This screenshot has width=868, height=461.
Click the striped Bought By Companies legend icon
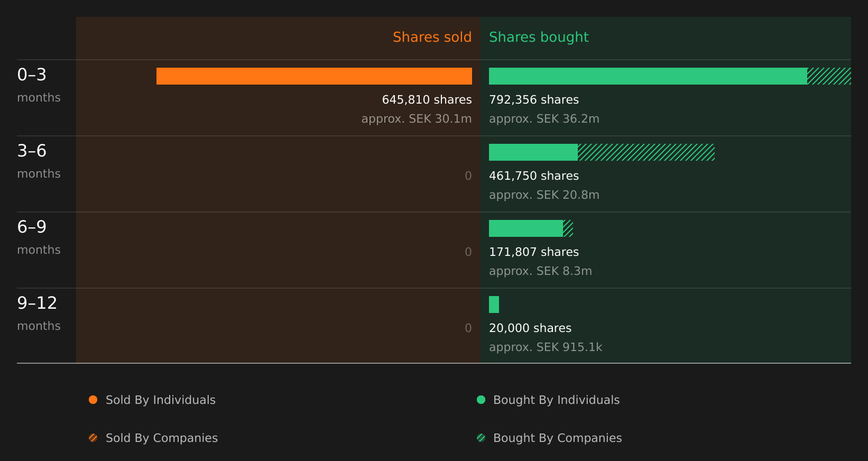click(x=481, y=438)
